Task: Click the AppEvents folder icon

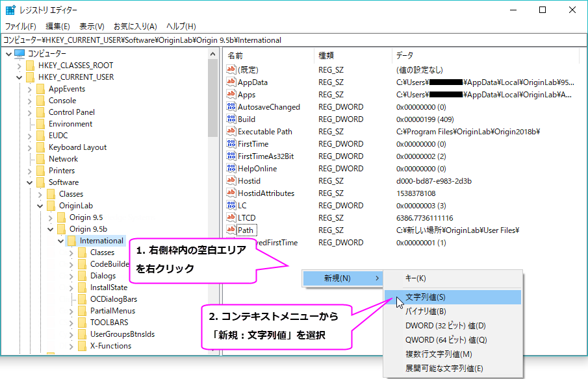Action: pos(41,89)
